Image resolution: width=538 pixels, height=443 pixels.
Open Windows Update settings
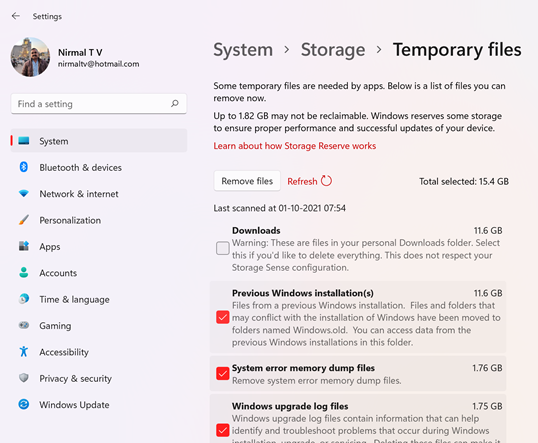(x=99, y=404)
